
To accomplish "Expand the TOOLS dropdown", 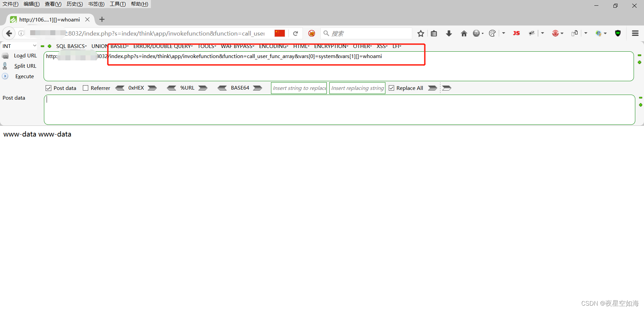I will 207,46.
